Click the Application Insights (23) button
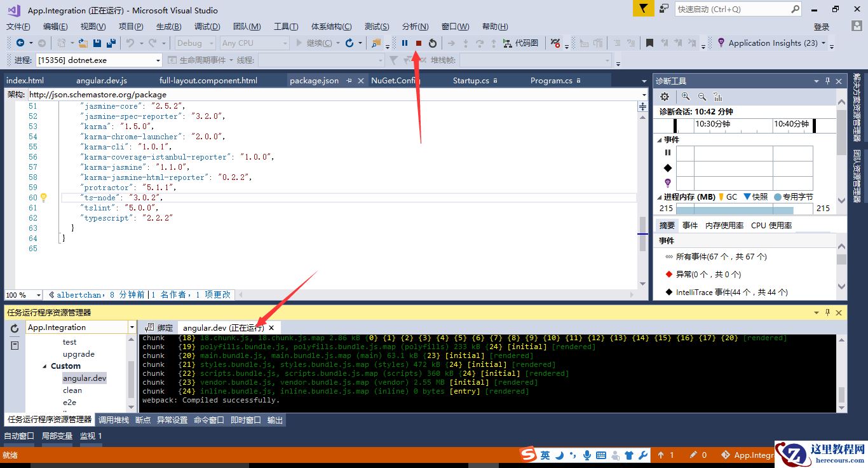 (773, 43)
